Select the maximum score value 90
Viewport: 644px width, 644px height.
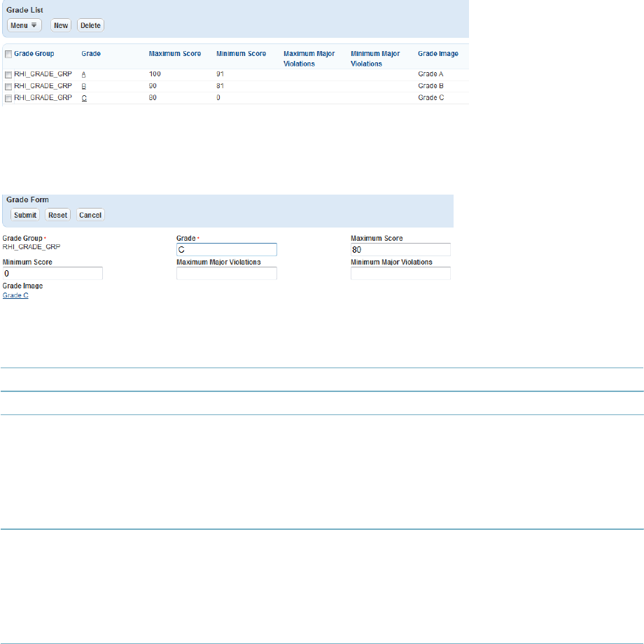(153, 86)
